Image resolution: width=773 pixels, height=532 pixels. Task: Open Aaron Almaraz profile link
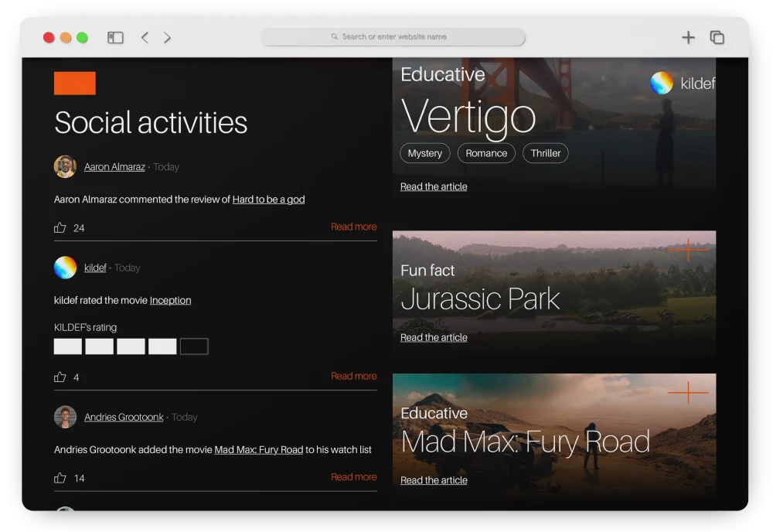pyautogui.click(x=114, y=167)
